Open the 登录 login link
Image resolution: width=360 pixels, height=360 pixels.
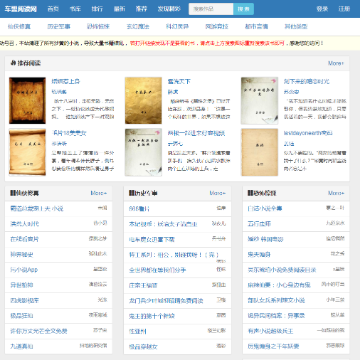(322, 9)
